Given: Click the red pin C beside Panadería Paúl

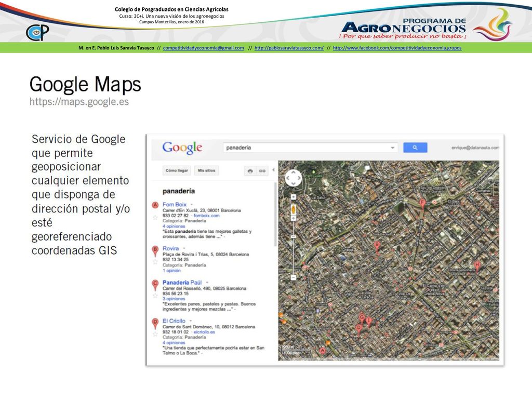Looking at the screenshot, I should (155, 285).
